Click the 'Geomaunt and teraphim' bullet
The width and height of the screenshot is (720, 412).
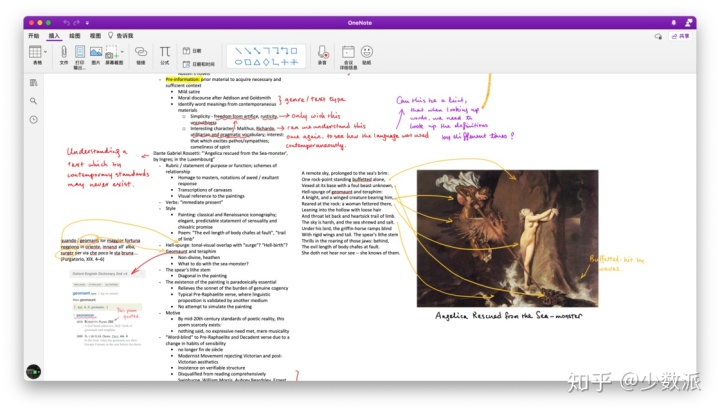click(191, 251)
